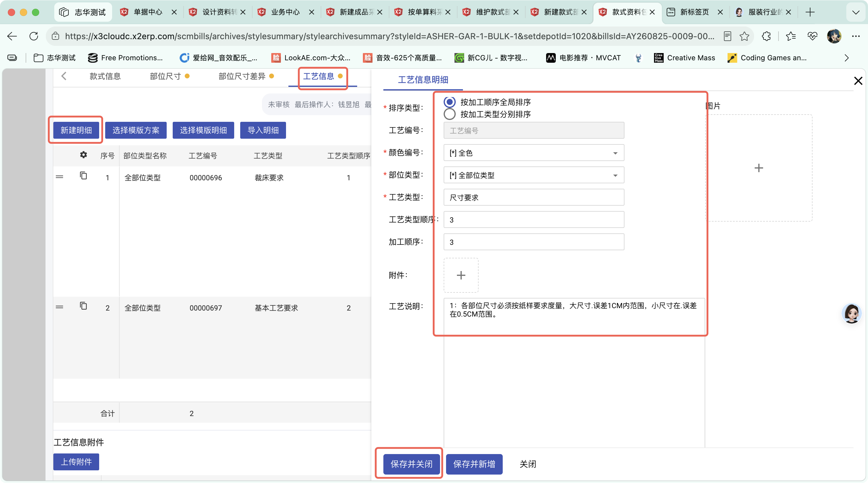Open the browser ellipsis menu
Viewport: 868px width, 483px height.
(856, 36)
